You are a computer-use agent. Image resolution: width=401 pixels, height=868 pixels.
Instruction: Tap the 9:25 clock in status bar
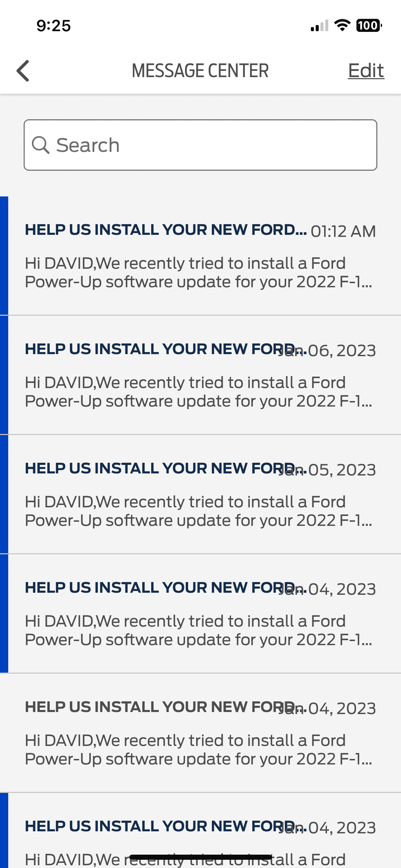[x=53, y=26]
